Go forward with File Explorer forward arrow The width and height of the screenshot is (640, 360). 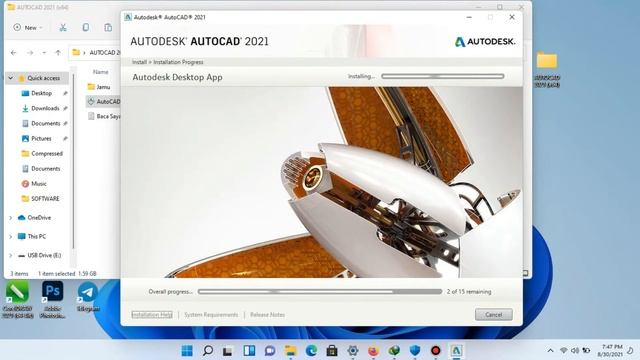click(30, 53)
